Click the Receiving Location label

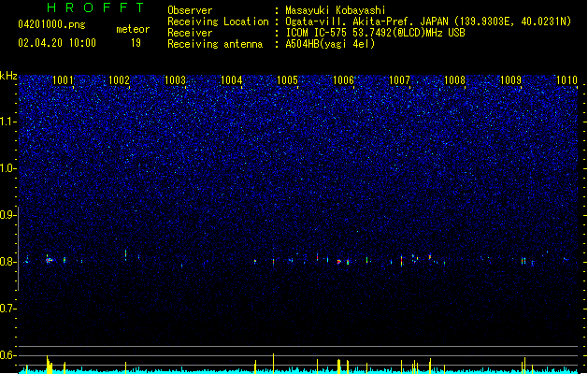[218, 22]
